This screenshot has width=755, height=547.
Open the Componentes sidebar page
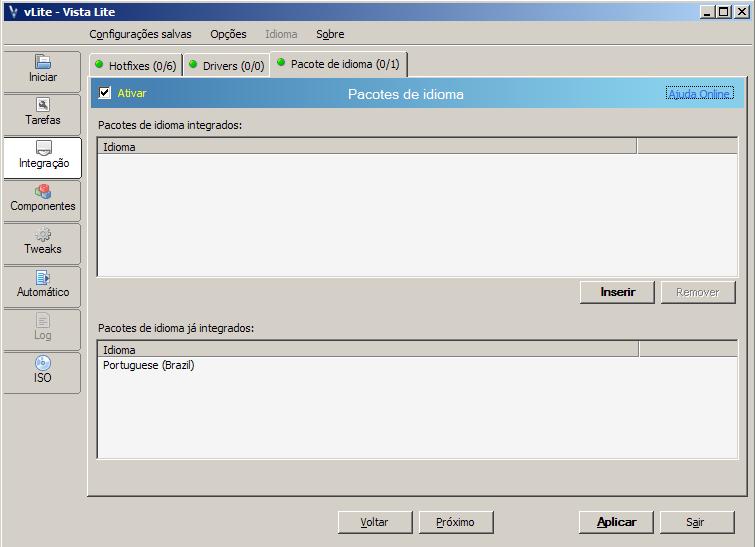pyautogui.click(x=42, y=200)
